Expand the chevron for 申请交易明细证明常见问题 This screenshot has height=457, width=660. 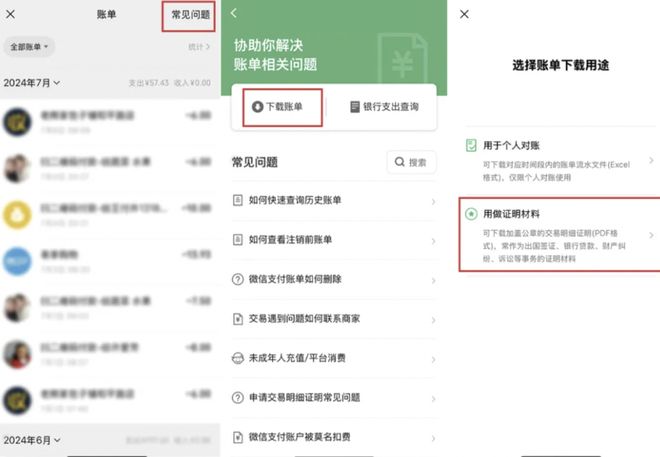[x=433, y=399]
